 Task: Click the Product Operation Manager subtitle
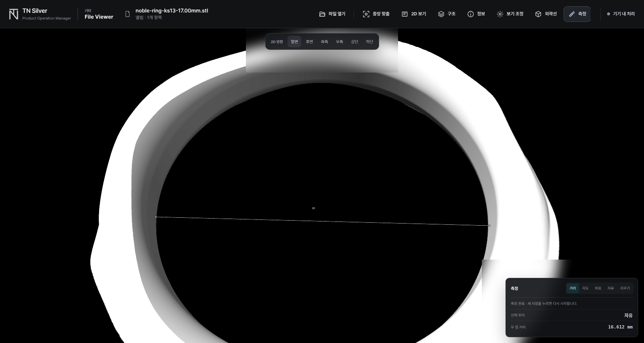tap(46, 18)
